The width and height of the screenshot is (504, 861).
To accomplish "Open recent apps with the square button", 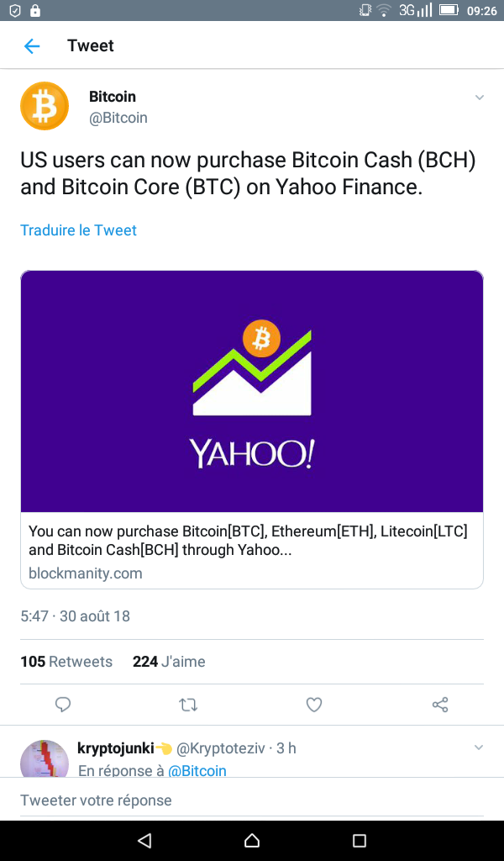I will coord(360,840).
